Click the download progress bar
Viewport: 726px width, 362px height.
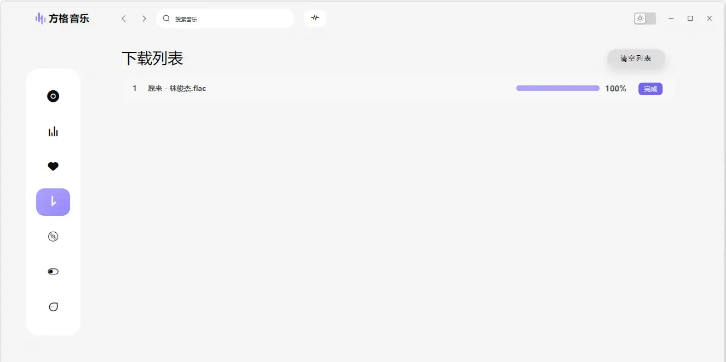coord(558,88)
